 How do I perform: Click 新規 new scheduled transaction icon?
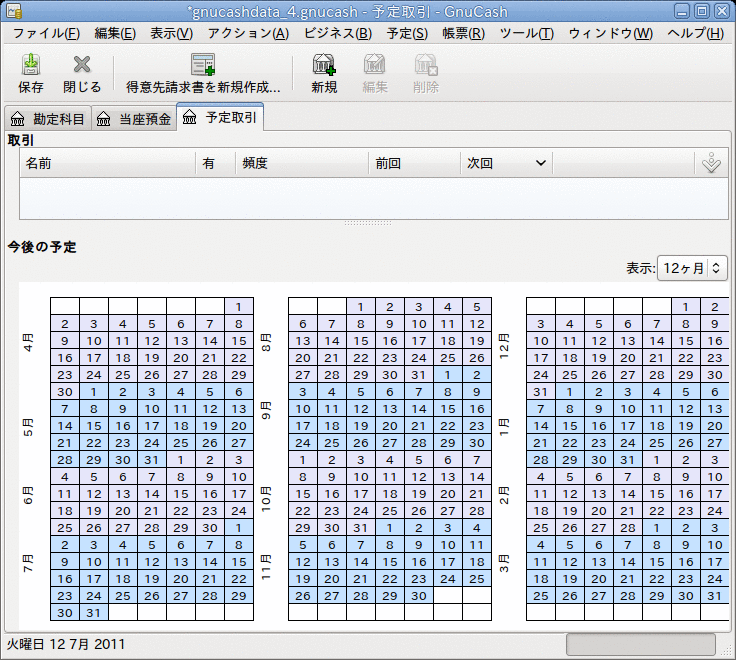pyautogui.click(x=324, y=65)
